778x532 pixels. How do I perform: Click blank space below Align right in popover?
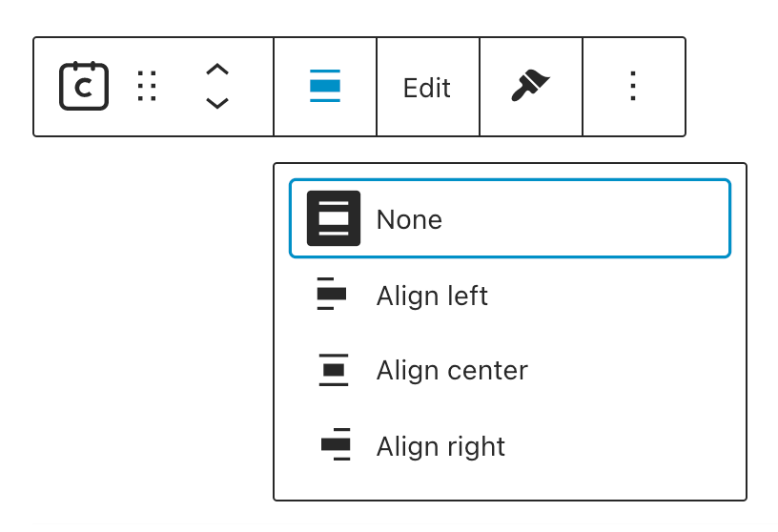[x=510, y=484]
